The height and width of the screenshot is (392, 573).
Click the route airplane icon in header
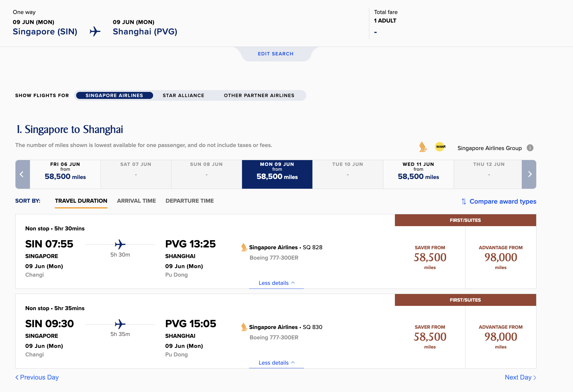click(95, 31)
